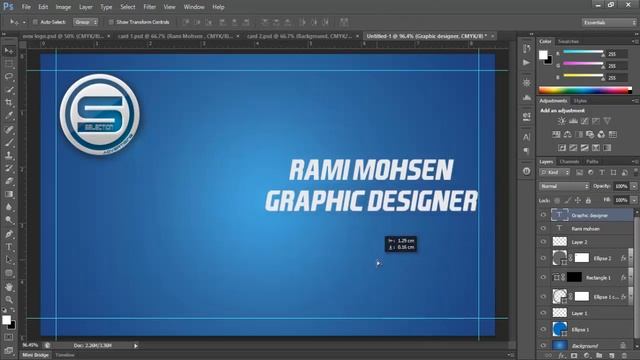Add an Invert adjustment
Image resolution: width=640 pixels, height=360 pixels.
[562, 148]
